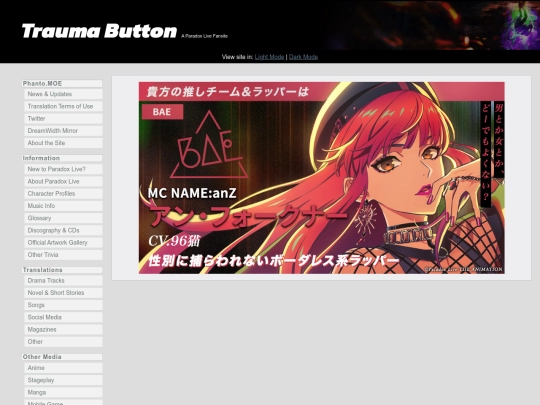
Task: Open the Music Info page
Action: [x=63, y=206]
